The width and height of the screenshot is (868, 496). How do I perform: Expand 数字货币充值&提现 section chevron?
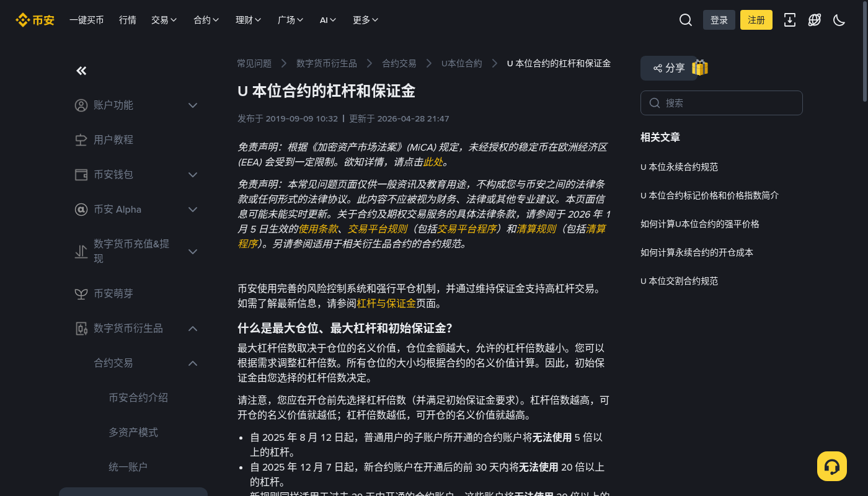pos(193,252)
